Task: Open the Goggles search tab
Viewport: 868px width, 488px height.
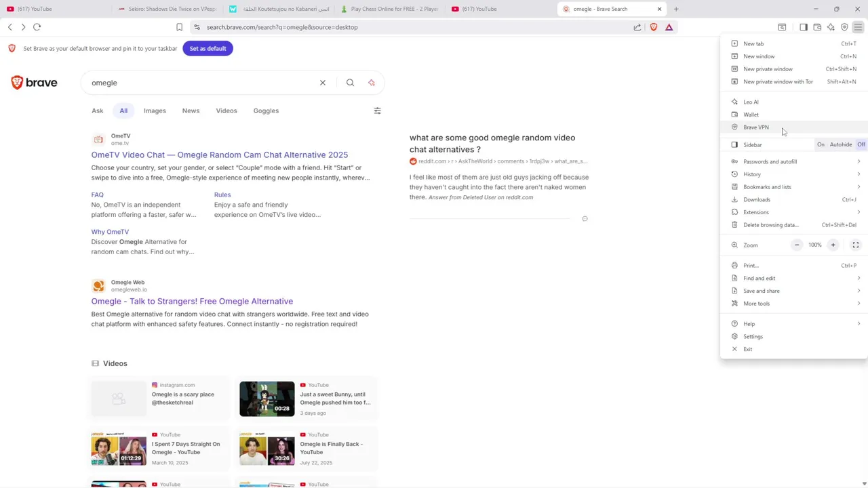Action: (266, 110)
